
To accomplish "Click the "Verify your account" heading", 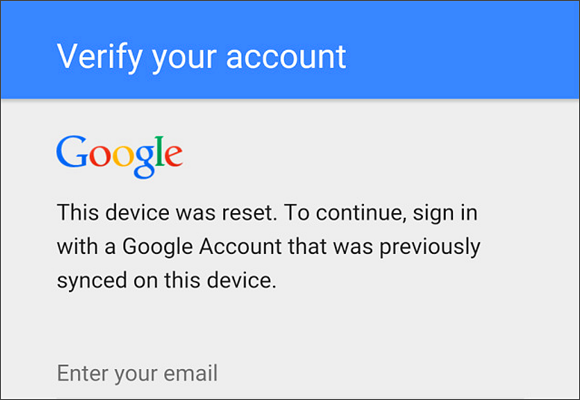I will (x=201, y=57).
